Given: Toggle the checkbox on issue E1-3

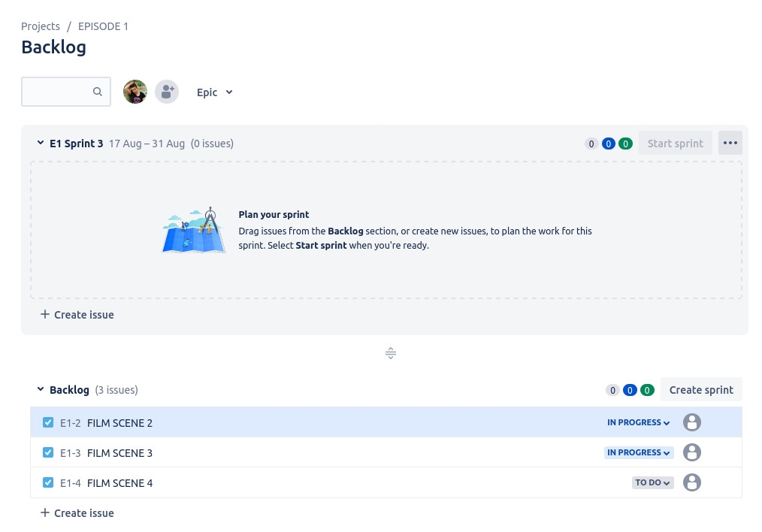Looking at the screenshot, I should coord(48,452).
